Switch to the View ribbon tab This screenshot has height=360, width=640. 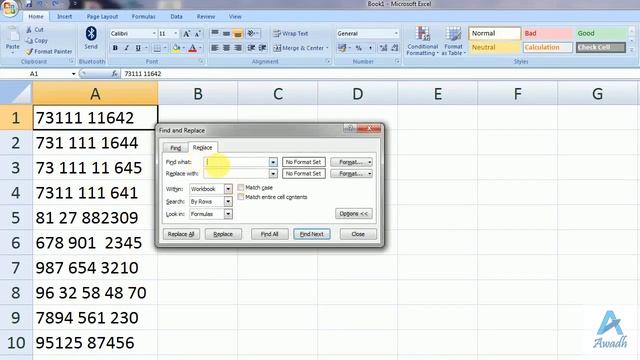point(235,17)
